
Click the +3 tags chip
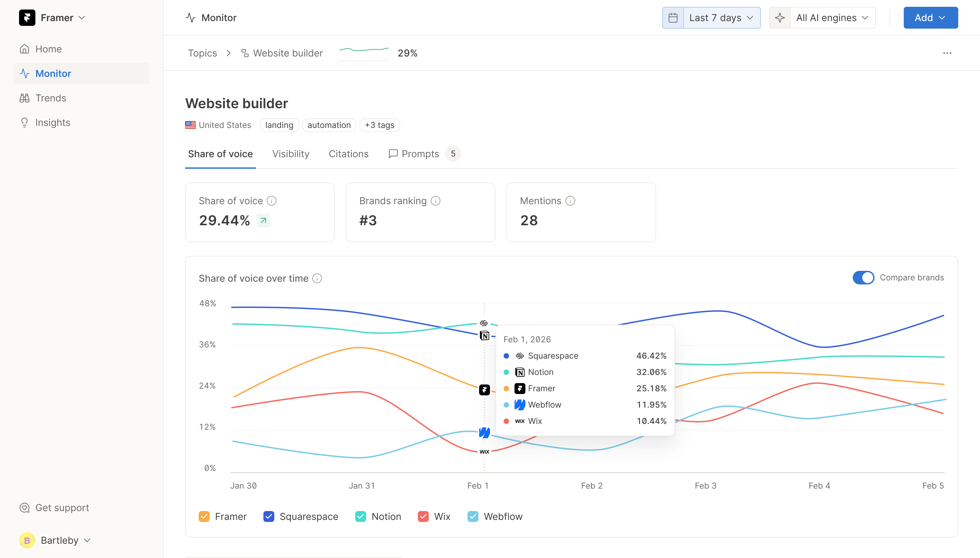[379, 125]
